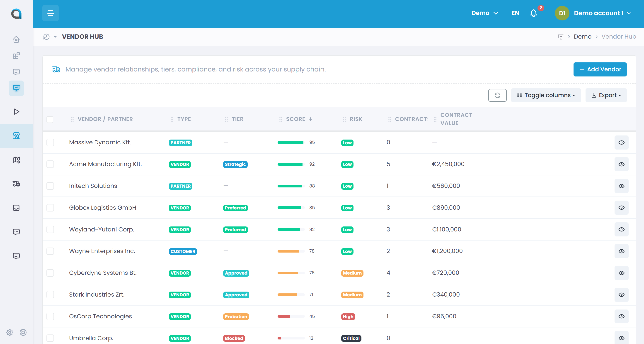The height and width of the screenshot is (344, 644).
Task: Click the Vendor Hub breadcrumb text
Action: [x=618, y=37]
